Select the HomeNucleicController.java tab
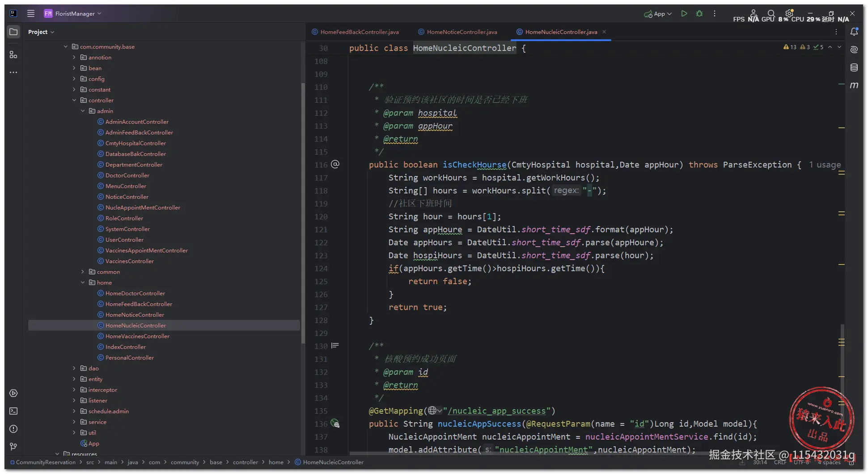The image size is (868, 474). (561, 32)
